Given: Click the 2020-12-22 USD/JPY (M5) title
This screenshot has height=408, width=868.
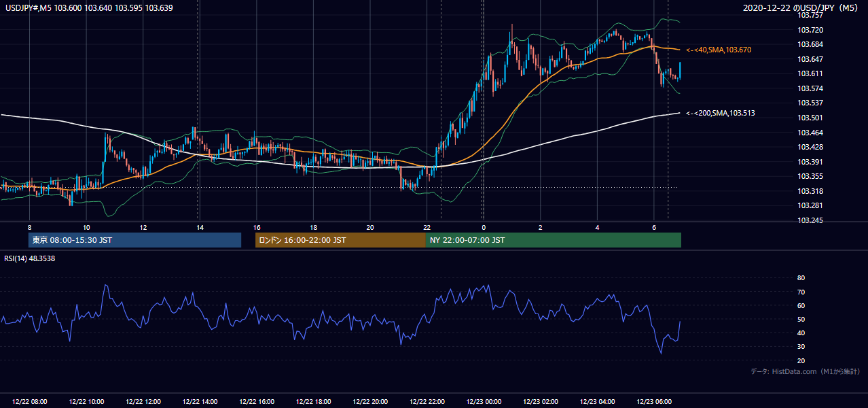Looking at the screenshot, I should point(801,7).
